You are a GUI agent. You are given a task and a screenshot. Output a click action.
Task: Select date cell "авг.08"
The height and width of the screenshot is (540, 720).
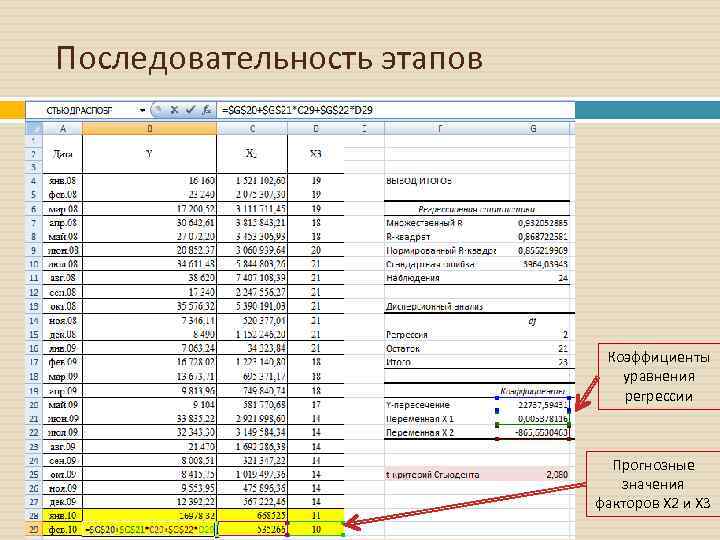62,278
